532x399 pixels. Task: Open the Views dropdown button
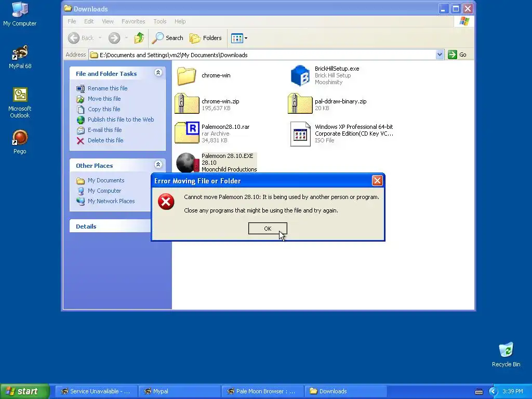[239, 38]
